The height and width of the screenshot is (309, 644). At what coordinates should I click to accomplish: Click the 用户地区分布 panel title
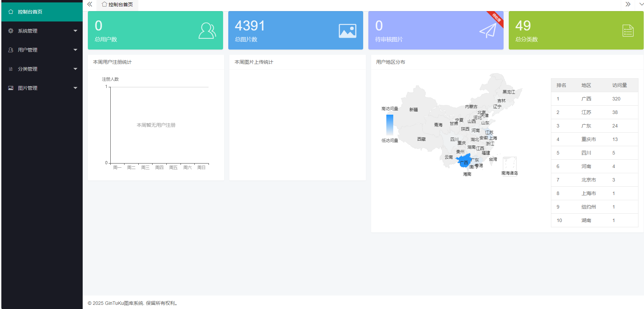pyautogui.click(x=390, y=62)
